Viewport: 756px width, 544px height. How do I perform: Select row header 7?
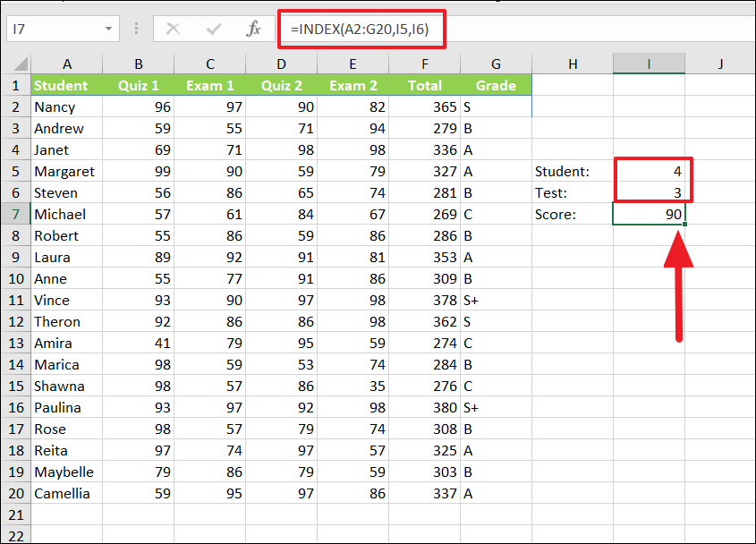point(17,214)
